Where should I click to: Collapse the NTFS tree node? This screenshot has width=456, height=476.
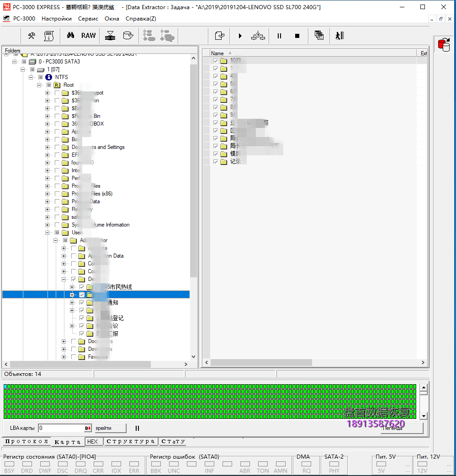(32, 77)
